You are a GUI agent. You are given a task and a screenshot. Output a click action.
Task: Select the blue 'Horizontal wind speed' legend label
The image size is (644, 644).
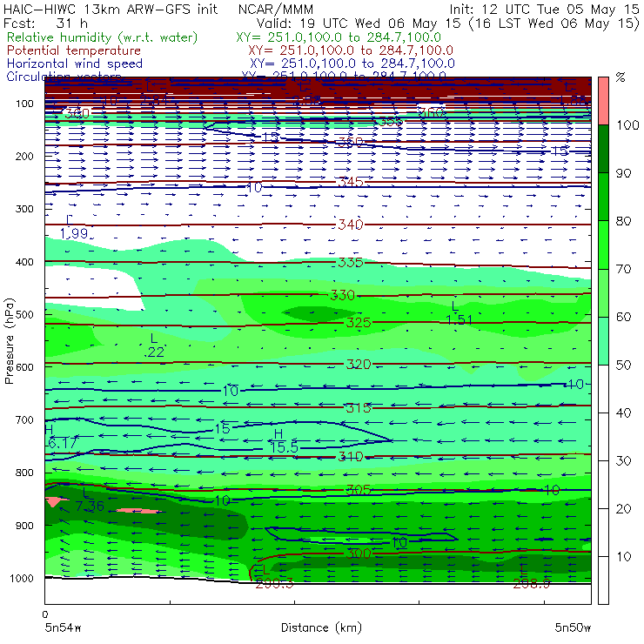[74, 64]
